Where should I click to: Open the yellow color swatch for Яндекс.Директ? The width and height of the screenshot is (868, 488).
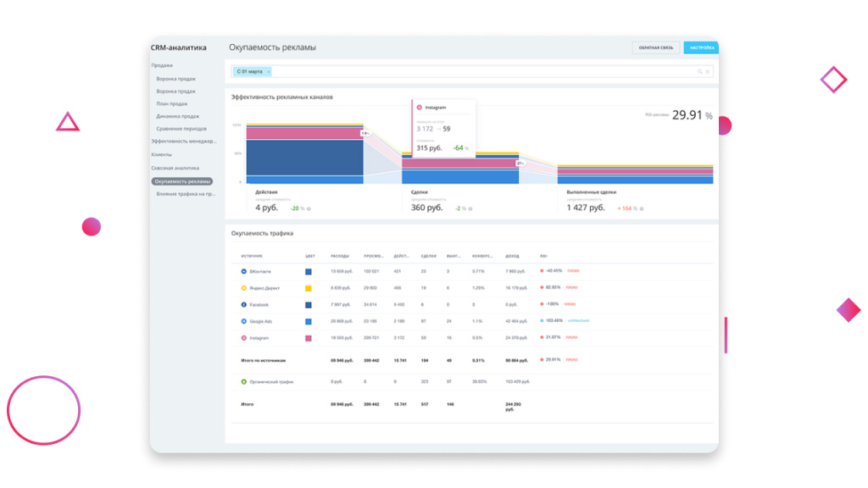coord(309,288)
